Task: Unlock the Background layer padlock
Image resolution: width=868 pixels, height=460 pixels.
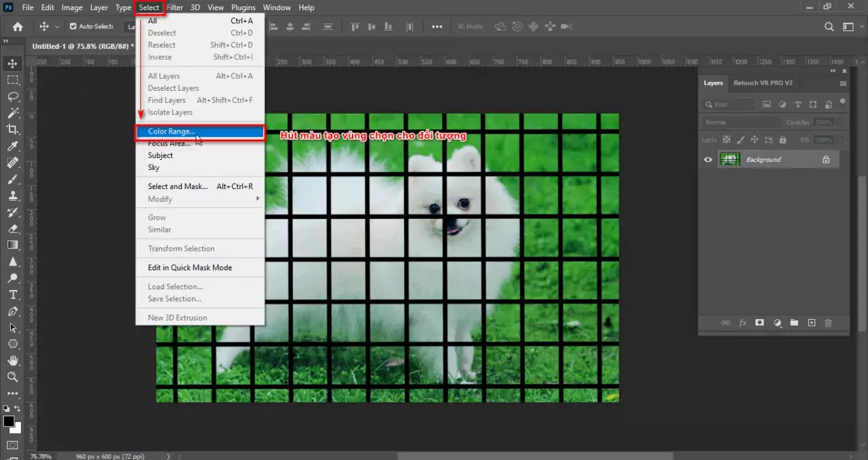Action: (x=826, y=159)
